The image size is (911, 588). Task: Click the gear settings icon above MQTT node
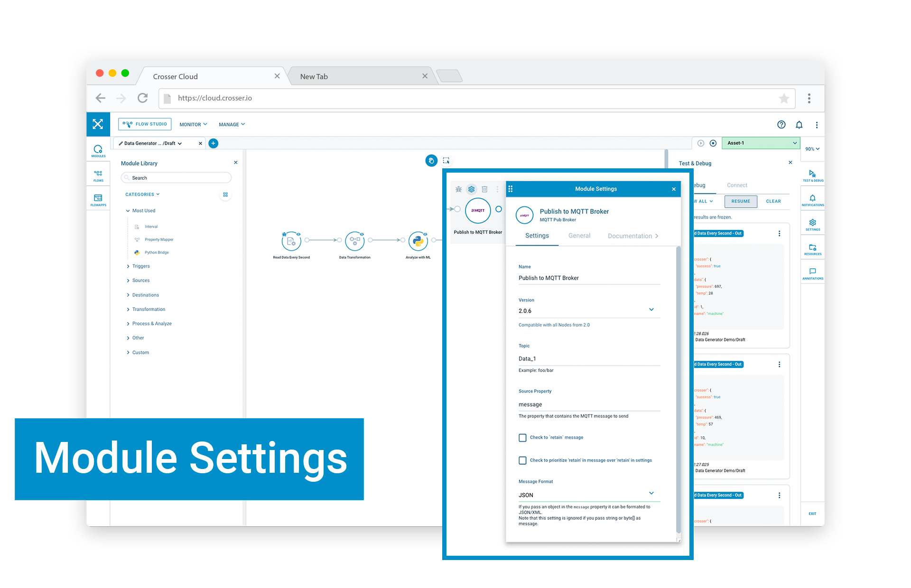(471, 189)
